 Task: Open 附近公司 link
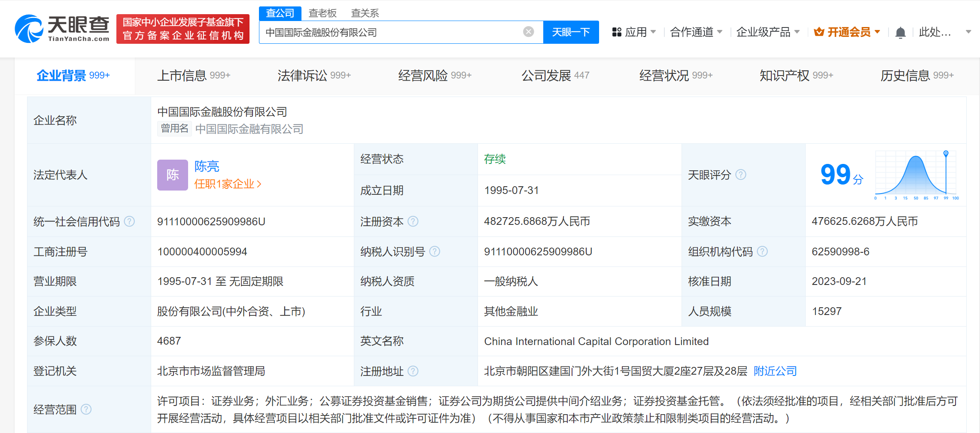775,371
